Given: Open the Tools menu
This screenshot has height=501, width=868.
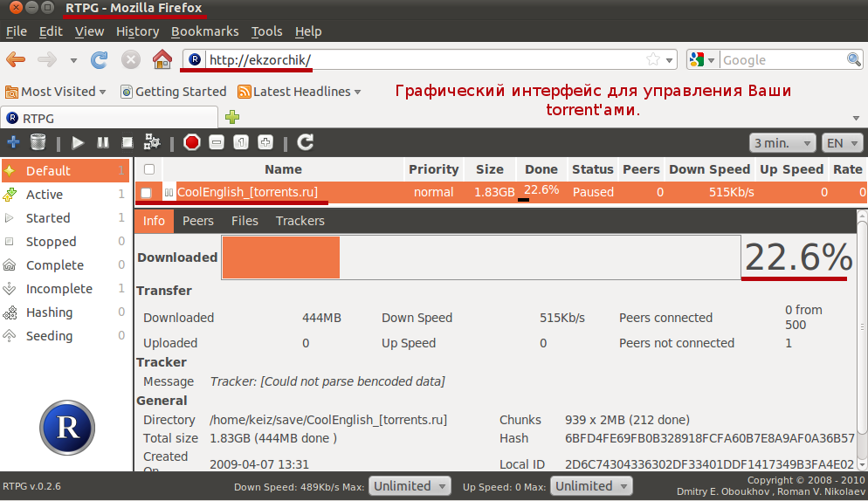Looking at the screenshot, I should tap(267, 31).
